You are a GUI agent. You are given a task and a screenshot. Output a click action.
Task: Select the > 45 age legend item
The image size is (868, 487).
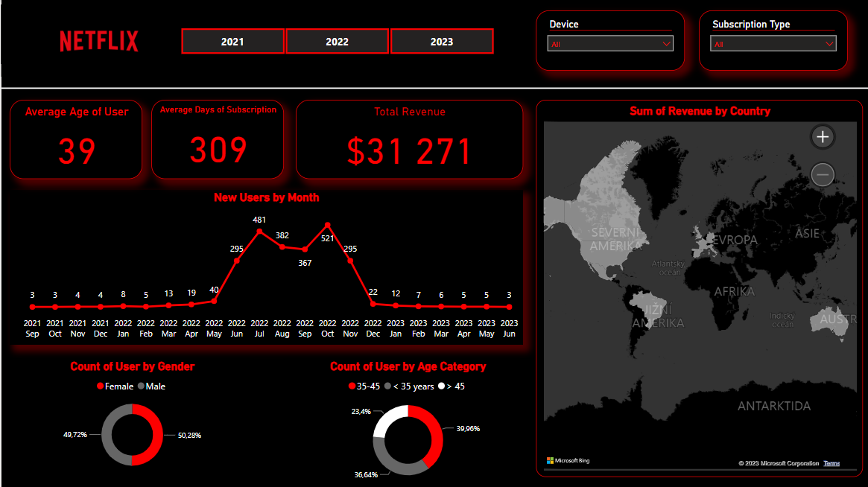click(452, 386)
